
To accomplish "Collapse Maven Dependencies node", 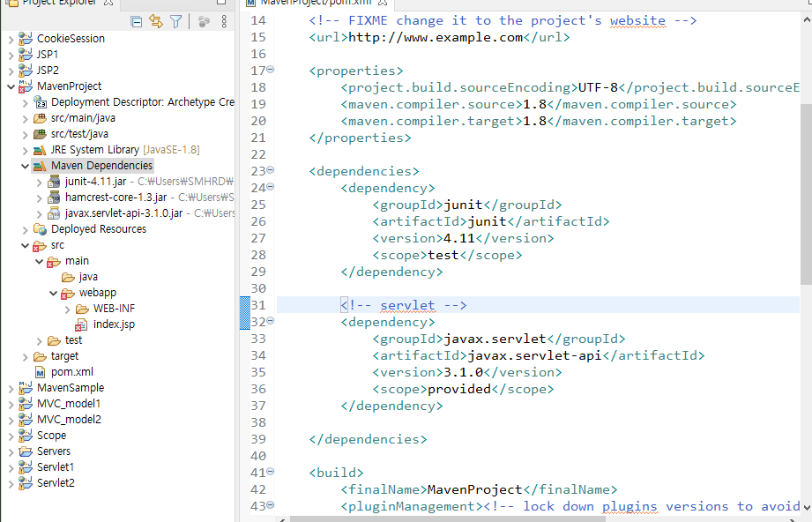I will click(25, 167).
